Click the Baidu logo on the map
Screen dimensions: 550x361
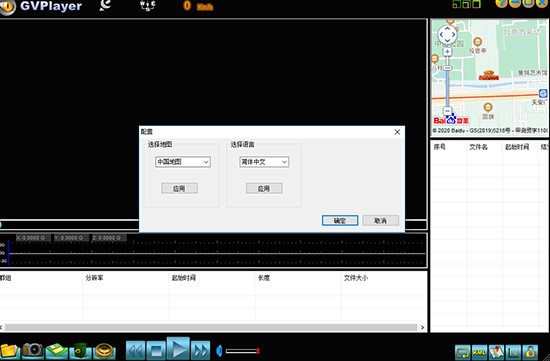[x=451, y=120]
